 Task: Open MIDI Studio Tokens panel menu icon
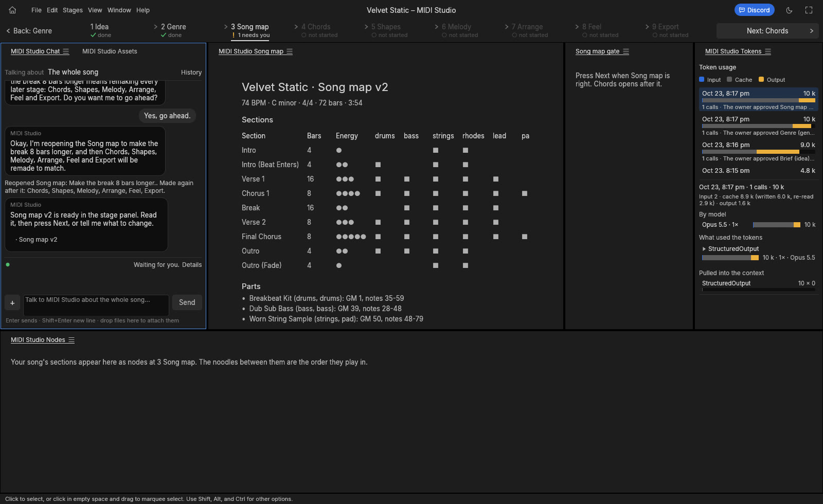[768, 51]
